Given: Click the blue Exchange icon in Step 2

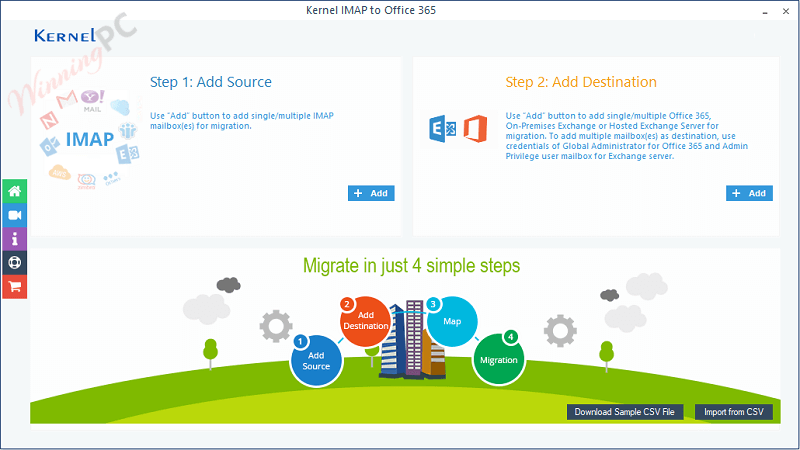Looking at the screenshot, I should pos(441,130).
